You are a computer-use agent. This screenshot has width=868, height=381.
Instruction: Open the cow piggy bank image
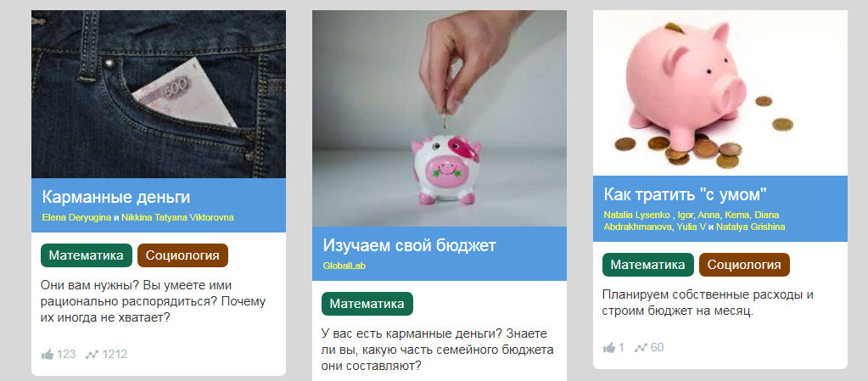[x=440, y=119]
